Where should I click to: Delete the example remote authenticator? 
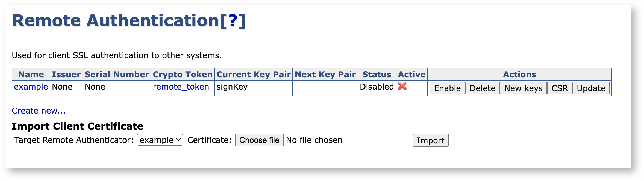[x=482, y=88]
